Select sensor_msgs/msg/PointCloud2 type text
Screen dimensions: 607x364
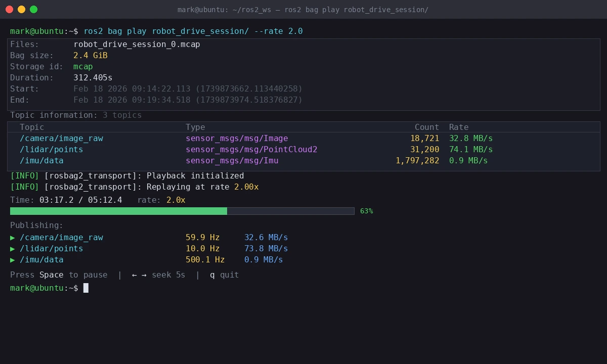[x=251, y=149]
